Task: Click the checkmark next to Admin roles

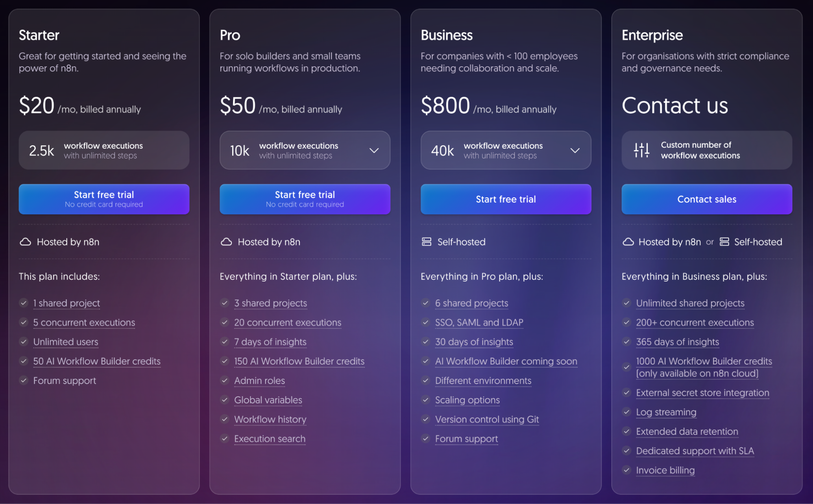Action: (x=225, y=381)
